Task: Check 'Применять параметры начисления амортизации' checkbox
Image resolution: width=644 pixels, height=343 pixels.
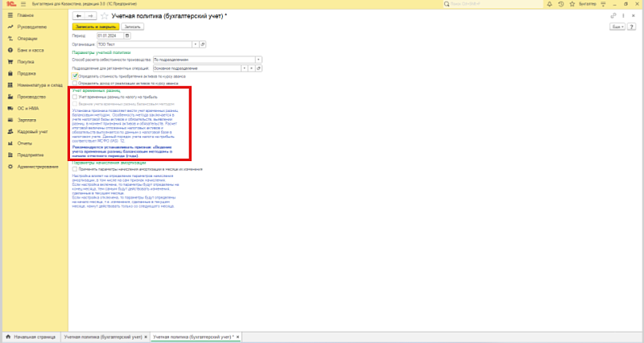Action: (75, 169)
